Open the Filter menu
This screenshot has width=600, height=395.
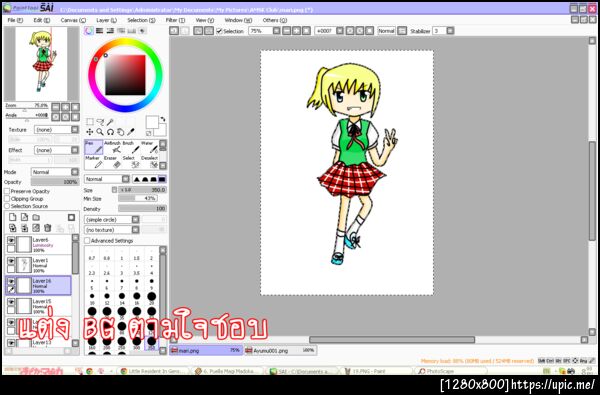(x=175, y=20)
